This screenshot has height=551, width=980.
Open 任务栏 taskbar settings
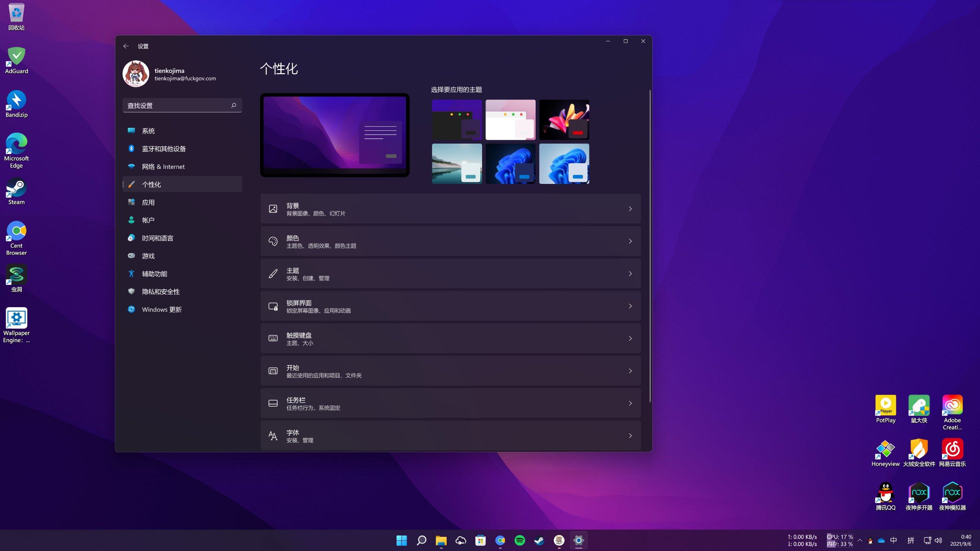(450, 403)
